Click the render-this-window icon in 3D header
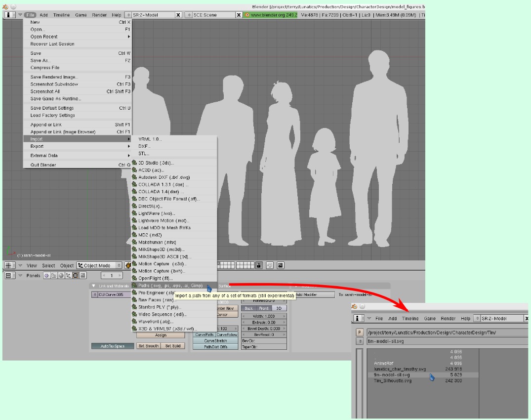Viewport: 531px width, 420px height. point(281,265)
